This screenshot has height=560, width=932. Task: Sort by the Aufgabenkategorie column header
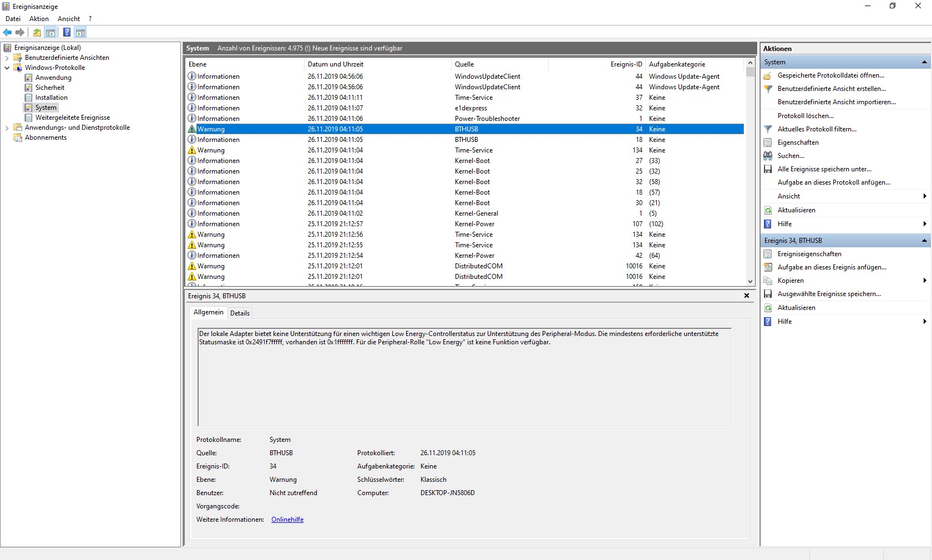[x=695, y=64]
